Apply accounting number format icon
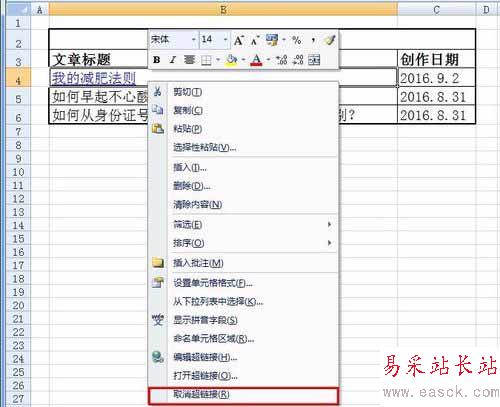Viewport: 500px width, 407px height. pos(272,40)
